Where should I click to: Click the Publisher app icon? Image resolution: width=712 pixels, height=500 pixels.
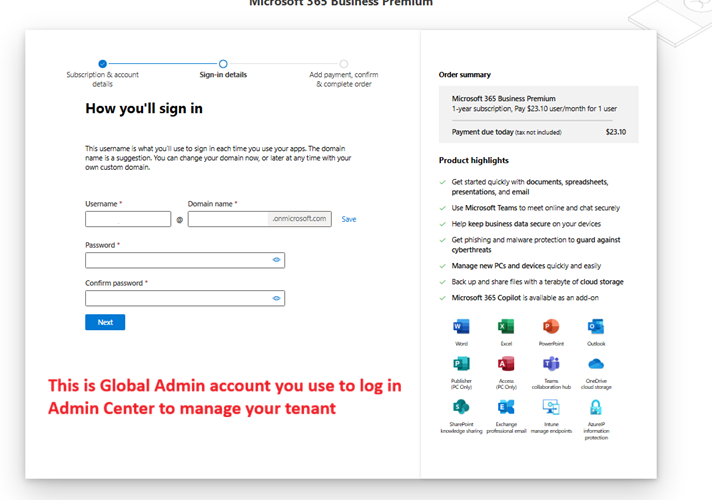[x=461, y=364]
